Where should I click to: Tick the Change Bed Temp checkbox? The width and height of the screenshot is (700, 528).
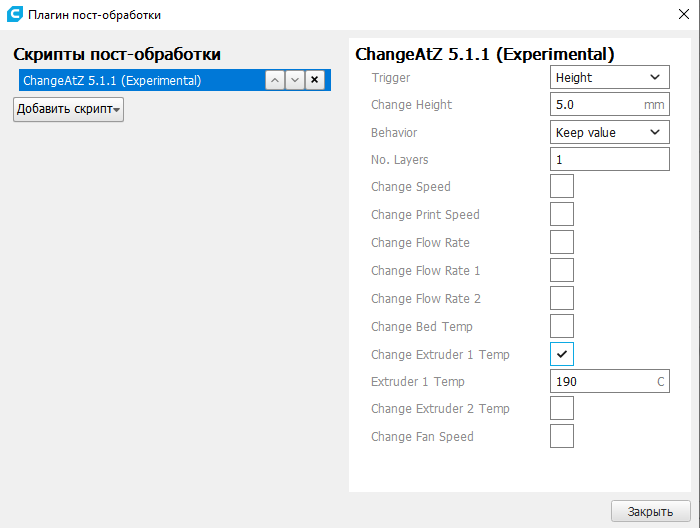click(x=562, y=326)
